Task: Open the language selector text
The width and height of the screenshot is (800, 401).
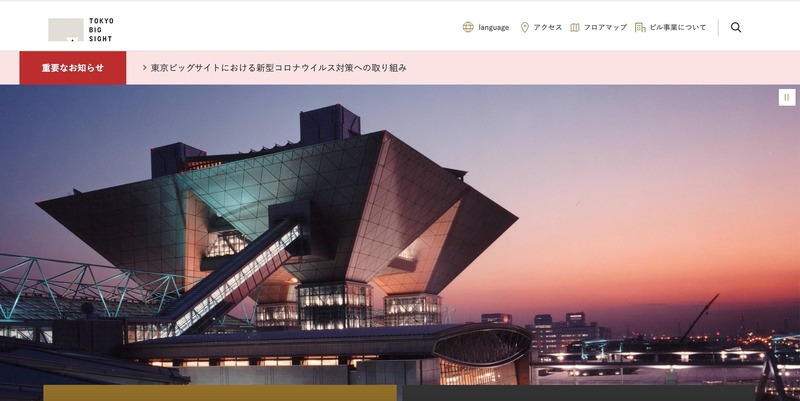Action: click(x=493, y=28)
